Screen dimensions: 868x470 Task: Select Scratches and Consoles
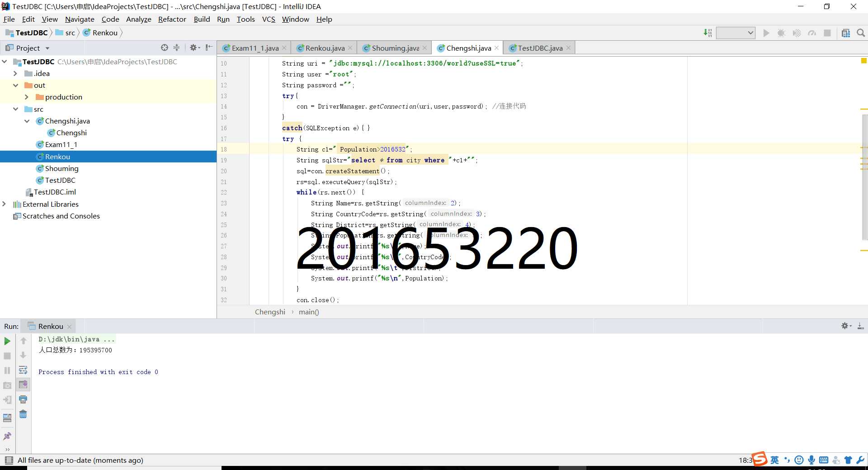(61, 216)
